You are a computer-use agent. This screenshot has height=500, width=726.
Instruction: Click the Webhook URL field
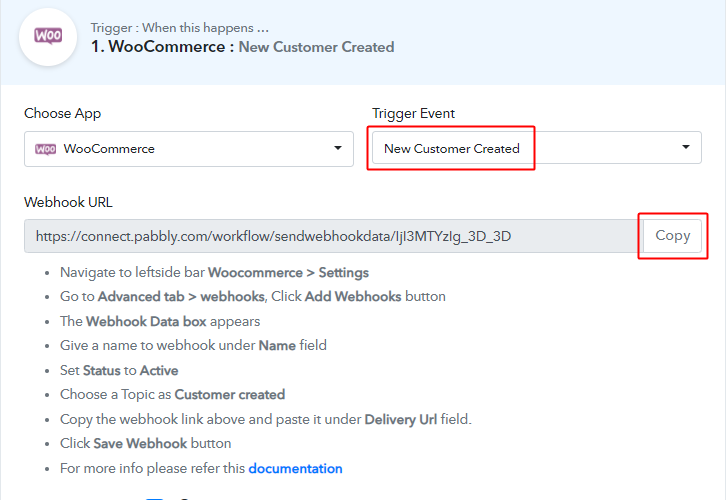coord(331,236)
